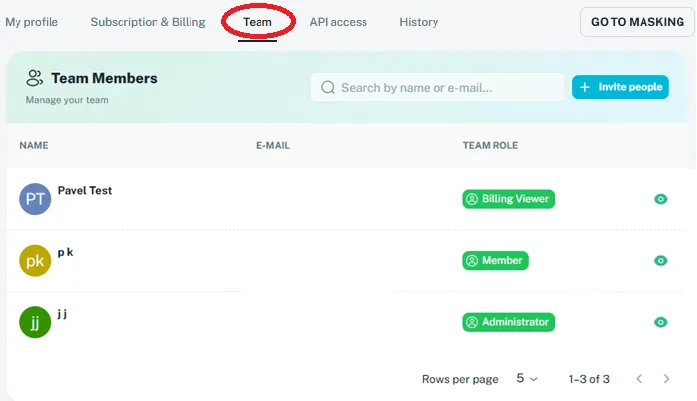Image resolution: width=697 pixels, height=401 pixels.
Task: Go to the previous page arrow
Action: click(639, 379)
